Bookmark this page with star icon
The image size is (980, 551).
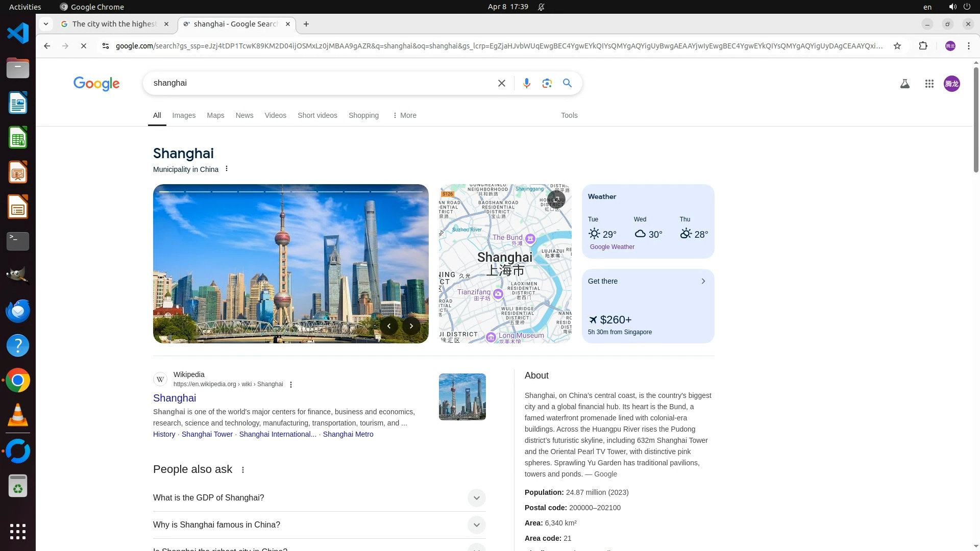[897, 46]
